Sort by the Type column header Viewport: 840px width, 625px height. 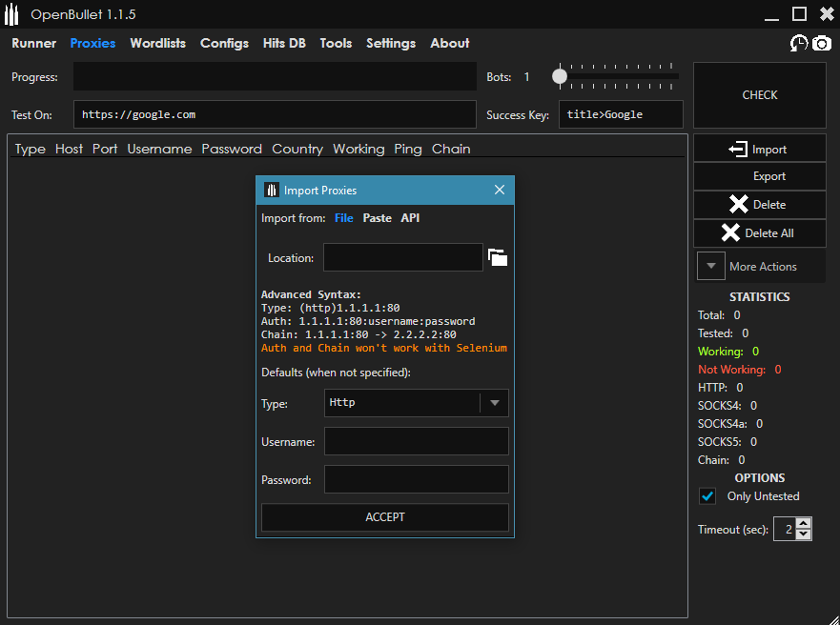tap(30, 149)
